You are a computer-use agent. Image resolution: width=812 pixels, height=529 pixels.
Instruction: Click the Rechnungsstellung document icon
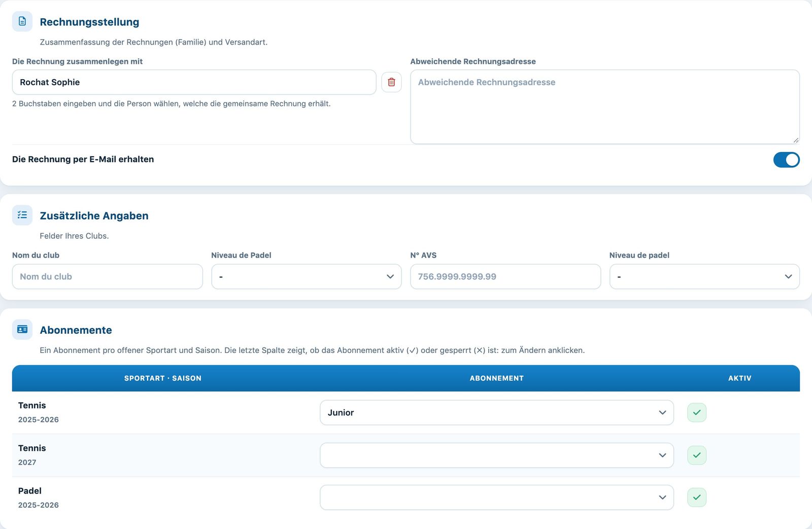coord(22,21)
